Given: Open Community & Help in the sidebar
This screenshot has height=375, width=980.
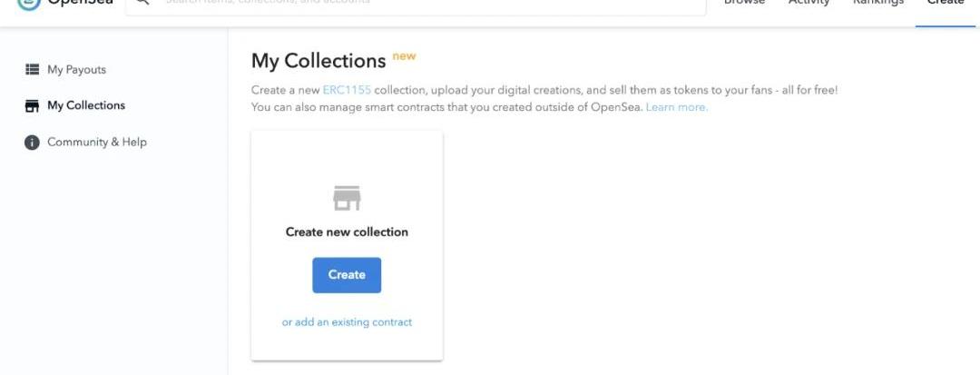Looking at the screenshot, I should pyautogui.click(x=96, y=143).
